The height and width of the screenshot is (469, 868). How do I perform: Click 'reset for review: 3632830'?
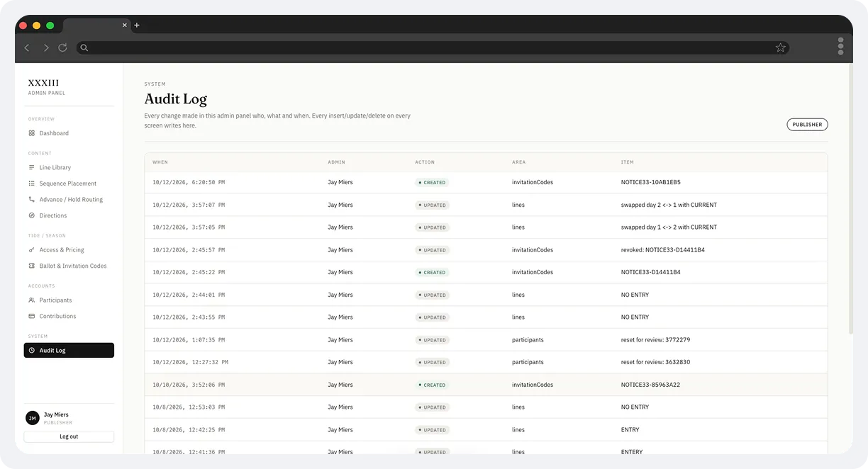tap(655, 362)
